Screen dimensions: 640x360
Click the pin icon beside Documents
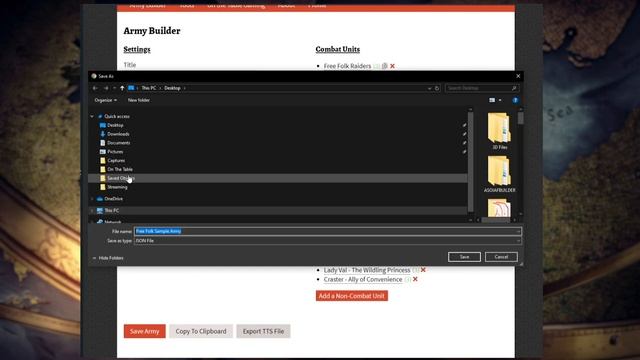[464, 143]
